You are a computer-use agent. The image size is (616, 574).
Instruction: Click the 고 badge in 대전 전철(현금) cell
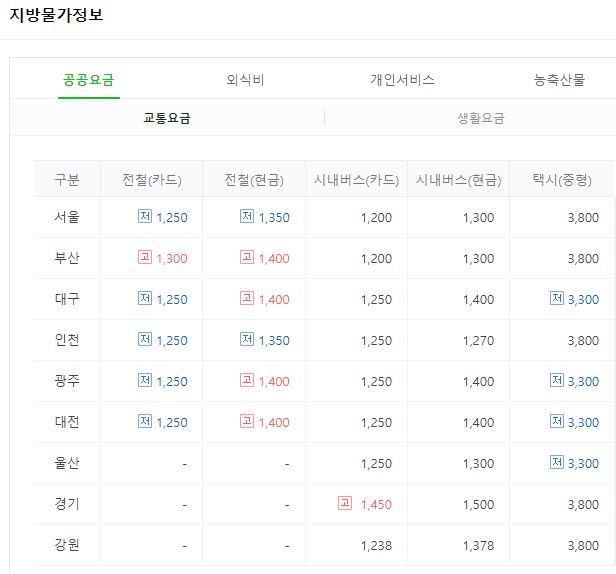[247, 421]
